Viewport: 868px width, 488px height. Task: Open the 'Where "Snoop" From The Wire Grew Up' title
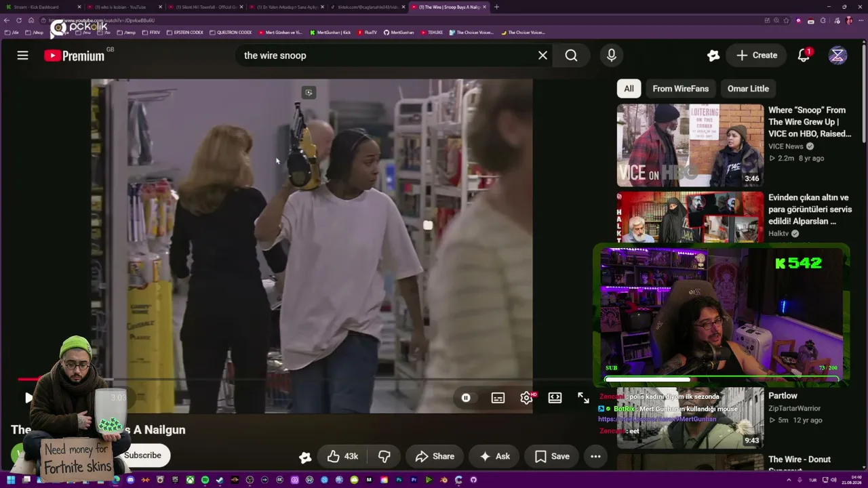pyautogui.click(x=810, y=122)
